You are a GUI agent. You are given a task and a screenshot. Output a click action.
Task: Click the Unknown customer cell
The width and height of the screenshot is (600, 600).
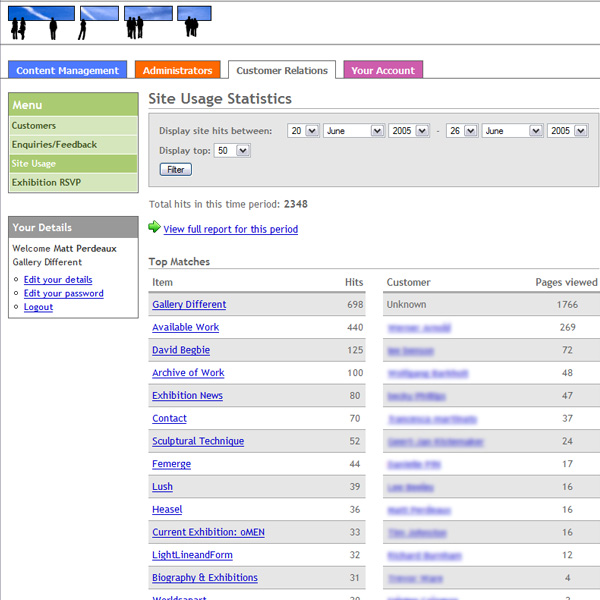406,305
